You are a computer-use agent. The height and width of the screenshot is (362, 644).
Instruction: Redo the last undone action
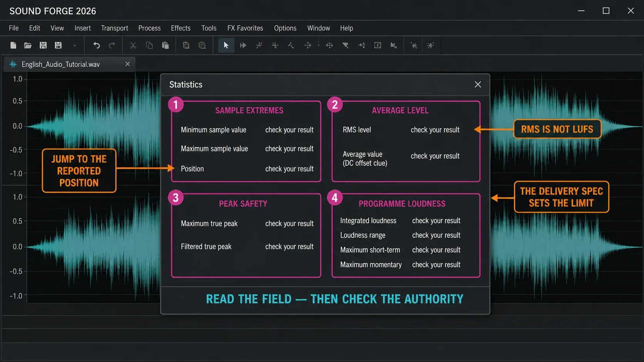click(112, 45)
